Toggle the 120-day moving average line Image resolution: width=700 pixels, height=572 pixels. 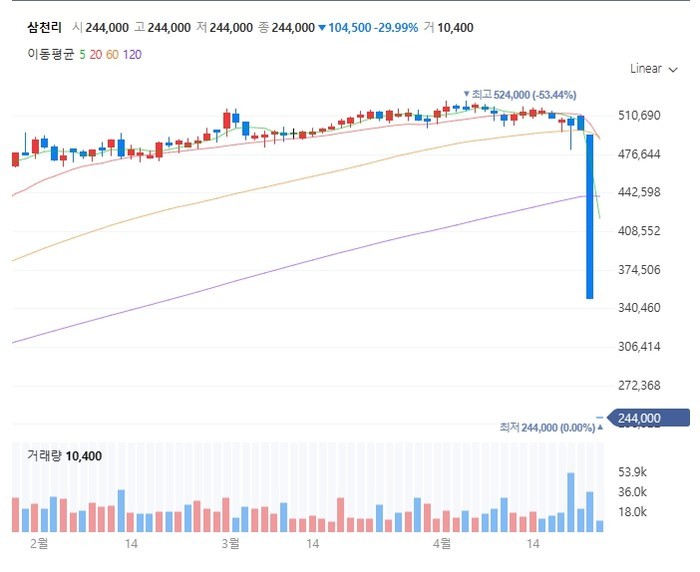point(131,53)
